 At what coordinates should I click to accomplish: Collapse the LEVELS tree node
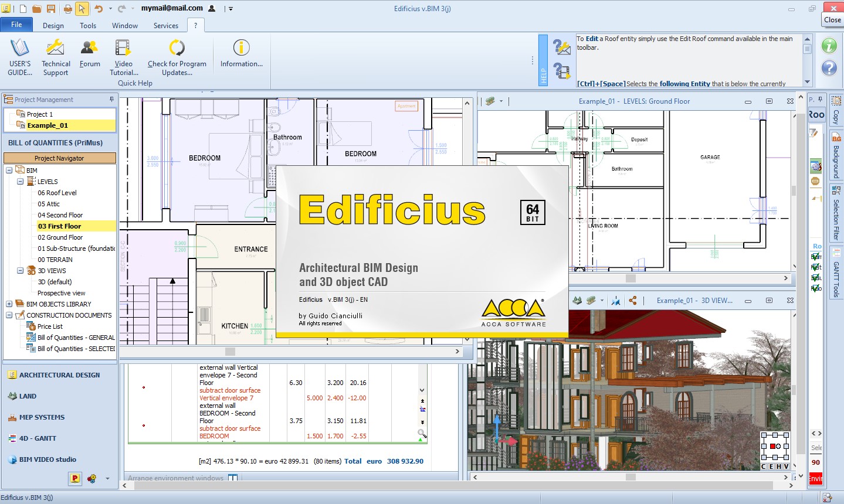[x=21, y=182]
